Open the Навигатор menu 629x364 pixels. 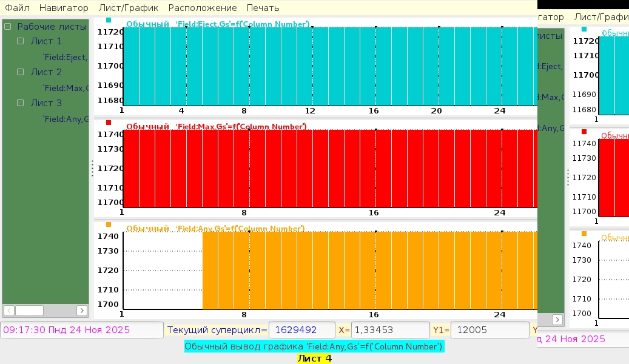[x=64, y=8]
